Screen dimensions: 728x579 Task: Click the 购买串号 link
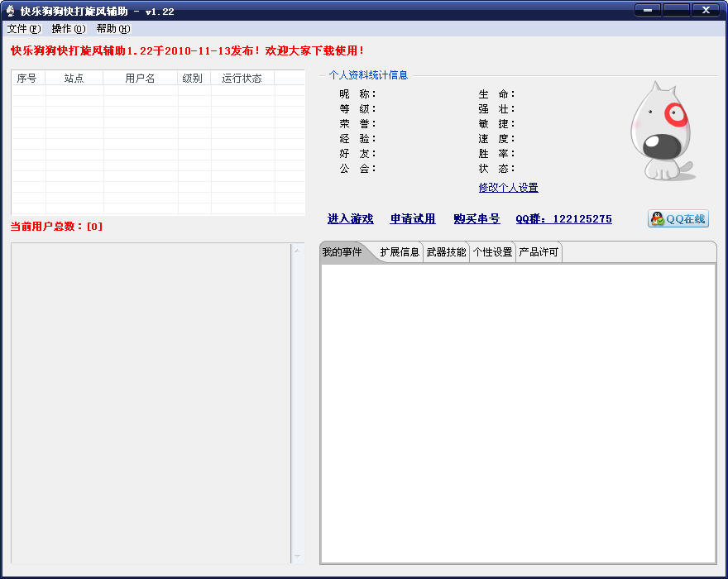(x=477, y=218)
